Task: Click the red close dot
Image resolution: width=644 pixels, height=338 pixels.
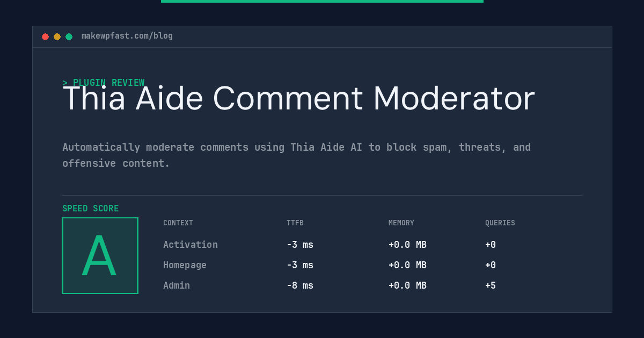Action: click(x=45, y=36)
